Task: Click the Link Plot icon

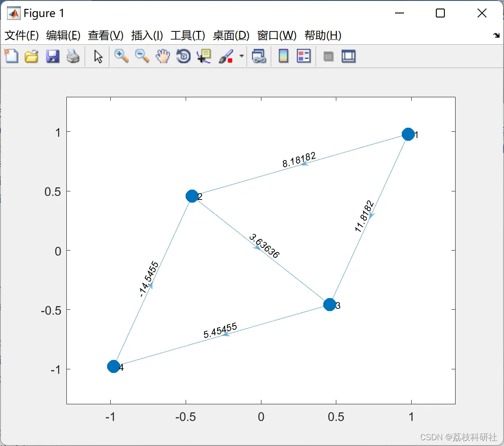Action: point(259,56)
